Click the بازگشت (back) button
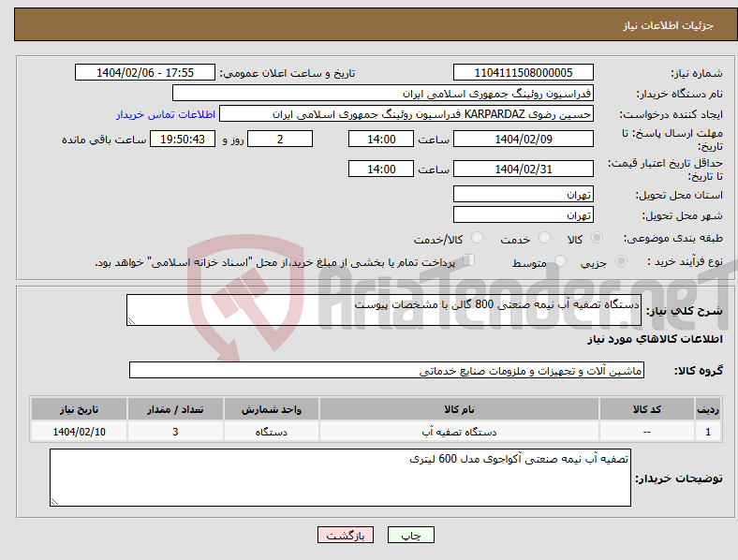This screenshot has height=560, width=738. [x=346, y=535]
